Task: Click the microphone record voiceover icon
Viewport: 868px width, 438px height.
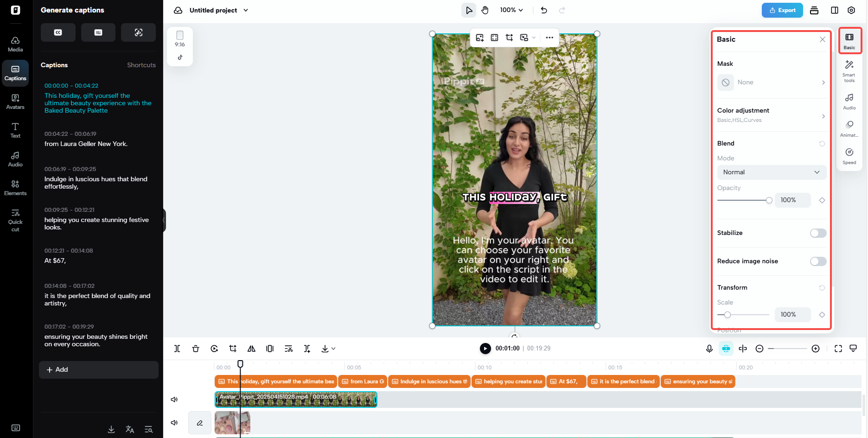Action: coord(709,349)
